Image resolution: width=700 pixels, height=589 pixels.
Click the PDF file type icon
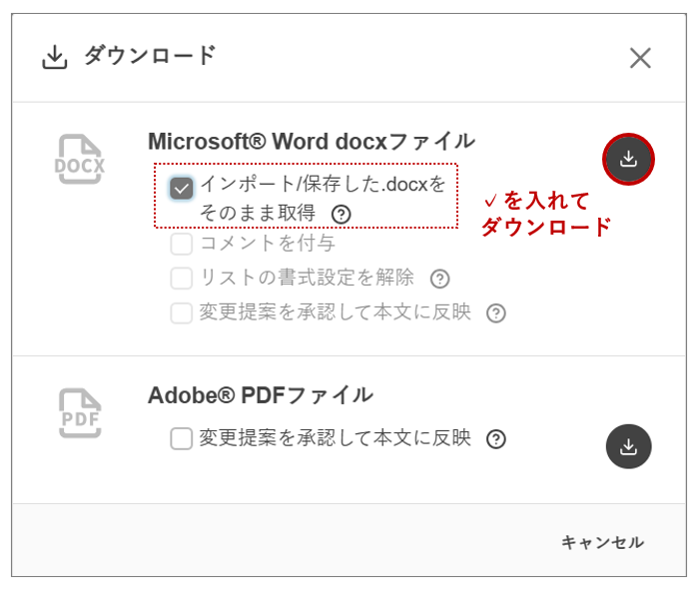(x=80, y=413)
